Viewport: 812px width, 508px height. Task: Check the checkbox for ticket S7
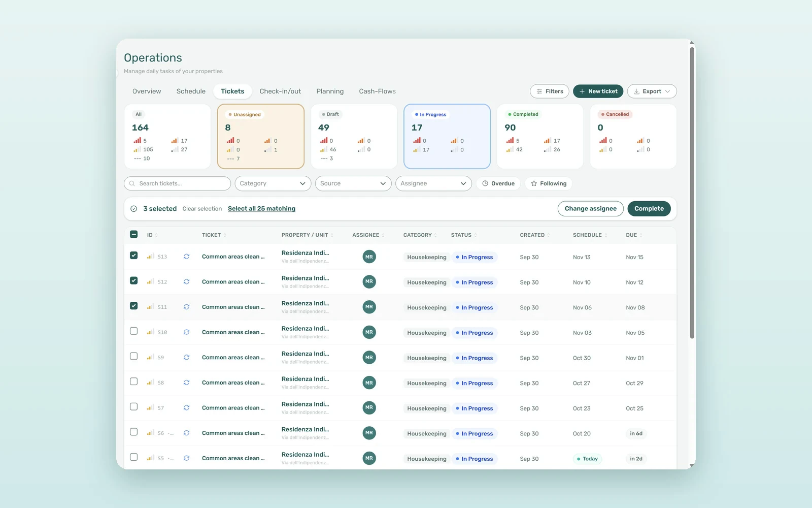tap(134, 407)
